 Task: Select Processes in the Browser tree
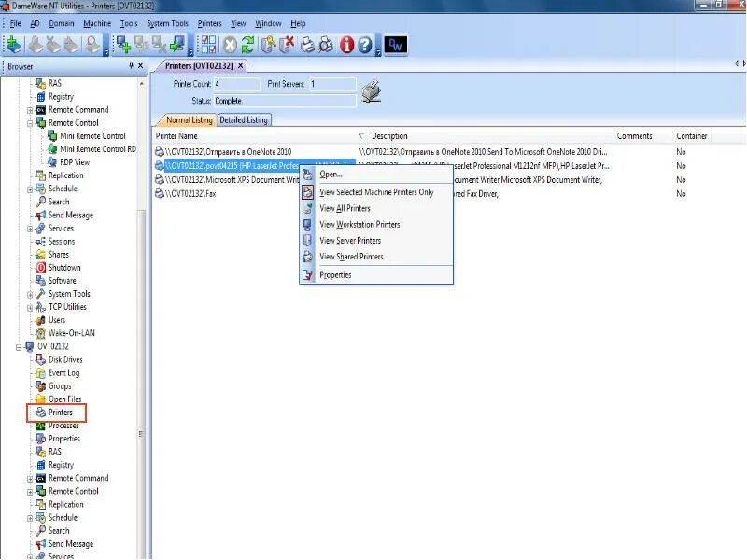pos(63,426)
